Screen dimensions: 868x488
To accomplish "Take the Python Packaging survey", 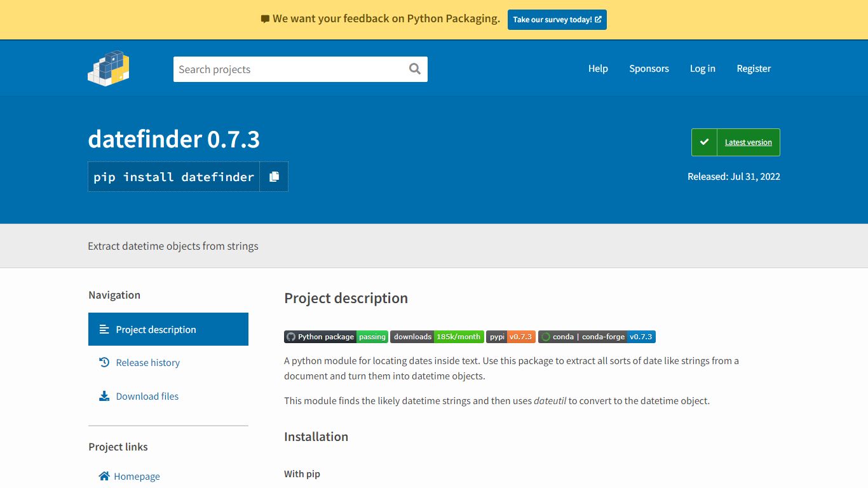I will tap(557, 20).
